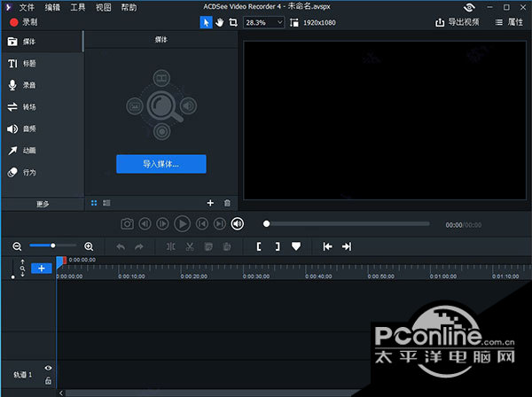532x397 pixels.
Task: Zoom out on the timeline
Action: [x=18, y=245]
